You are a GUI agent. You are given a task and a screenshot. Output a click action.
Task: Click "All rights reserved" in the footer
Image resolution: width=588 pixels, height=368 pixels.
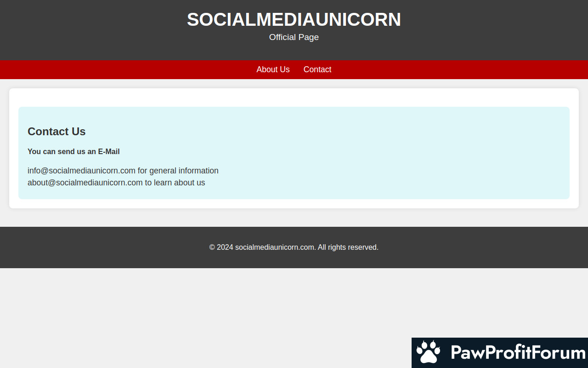pos(348,247)
